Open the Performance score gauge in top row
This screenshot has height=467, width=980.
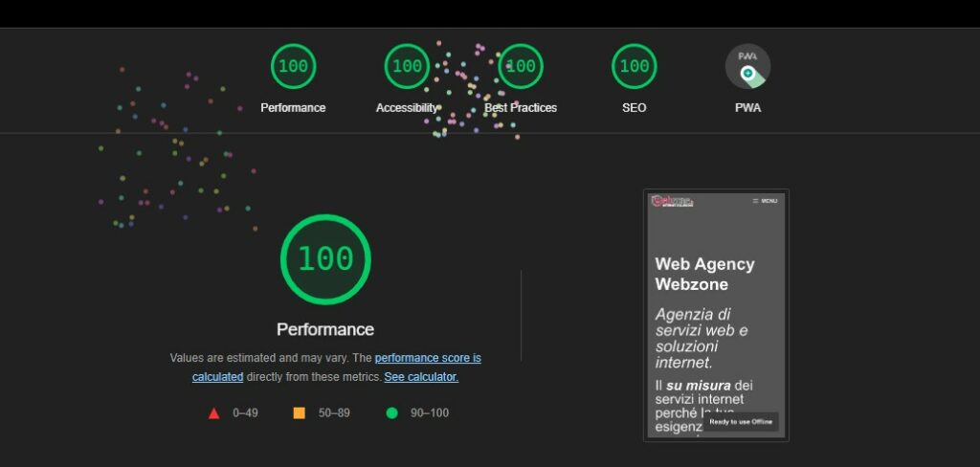[293, 66]
